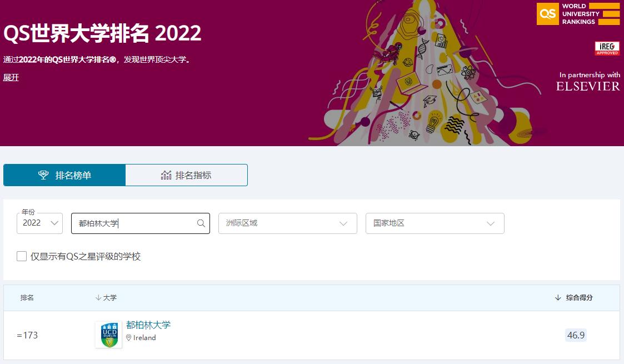
Task: Expand the page description via 展开
Action: (11, 78)
